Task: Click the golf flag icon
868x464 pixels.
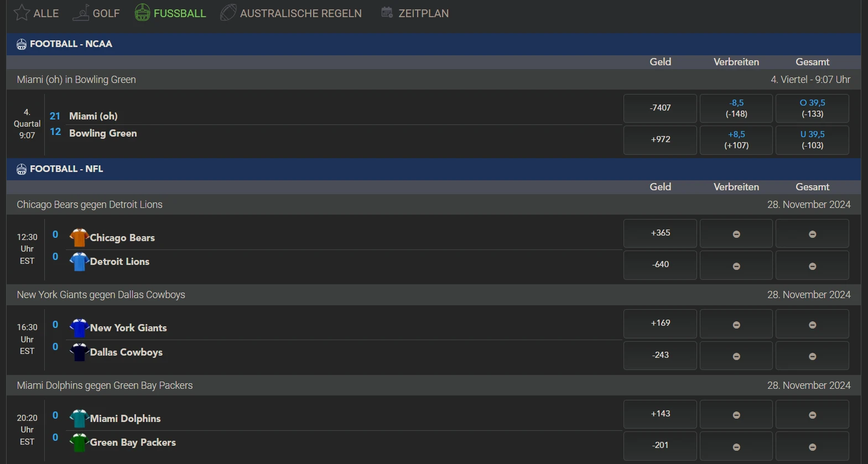Action: coord(81,13)
